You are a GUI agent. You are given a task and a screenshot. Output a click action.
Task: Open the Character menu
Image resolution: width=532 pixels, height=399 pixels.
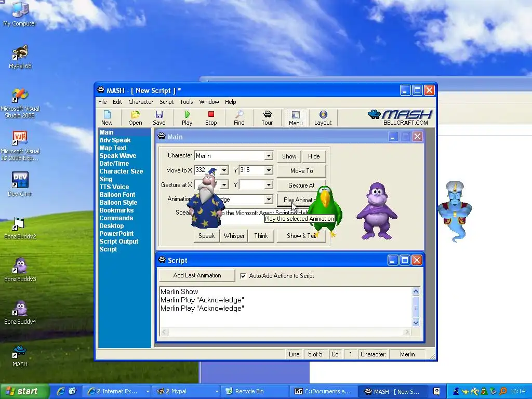tap(141, 102)
